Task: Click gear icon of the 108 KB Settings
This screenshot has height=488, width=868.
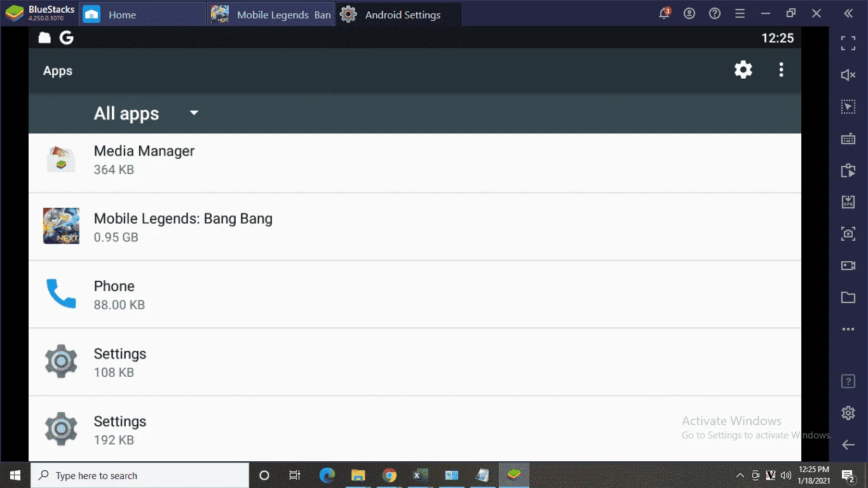Action: pyautogui.click(x=61, y=362)
